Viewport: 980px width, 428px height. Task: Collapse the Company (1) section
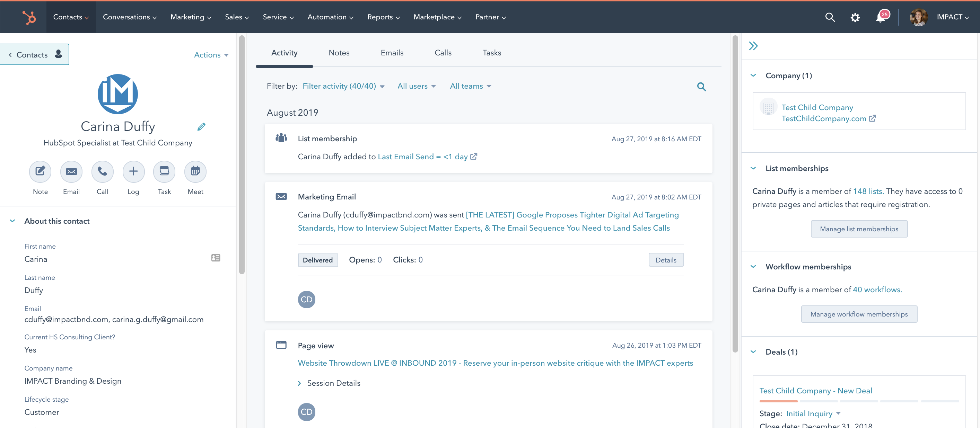click(753, 75)
